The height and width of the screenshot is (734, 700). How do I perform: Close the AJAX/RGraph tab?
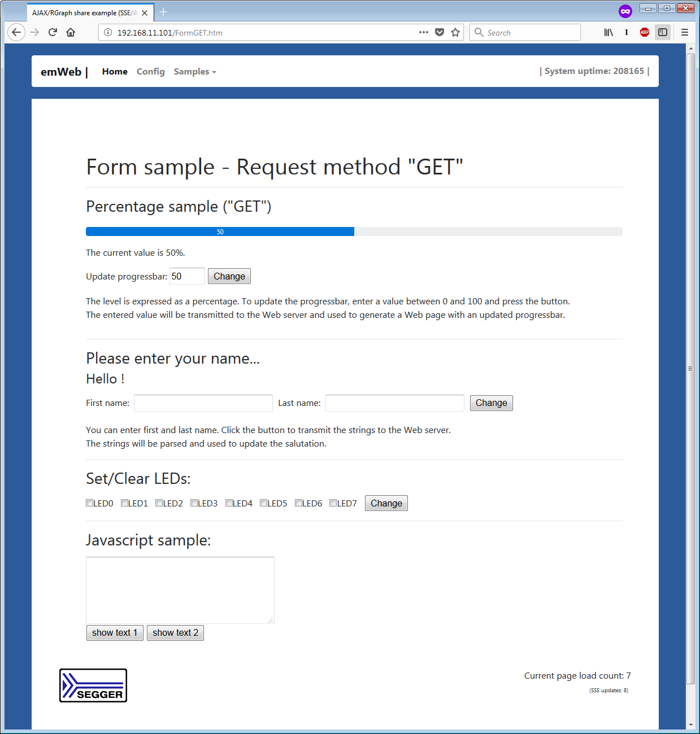pos(145,12)
